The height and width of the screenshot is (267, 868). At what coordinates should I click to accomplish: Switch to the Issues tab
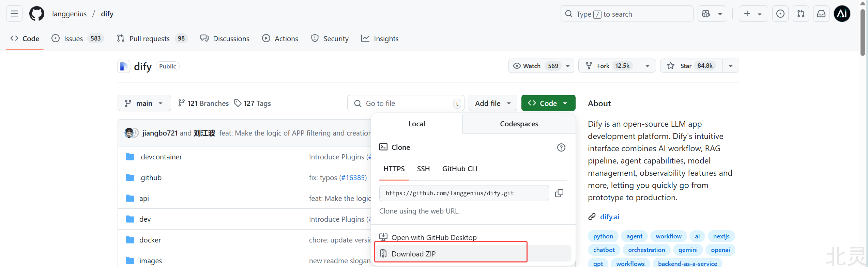coord(77,38)
